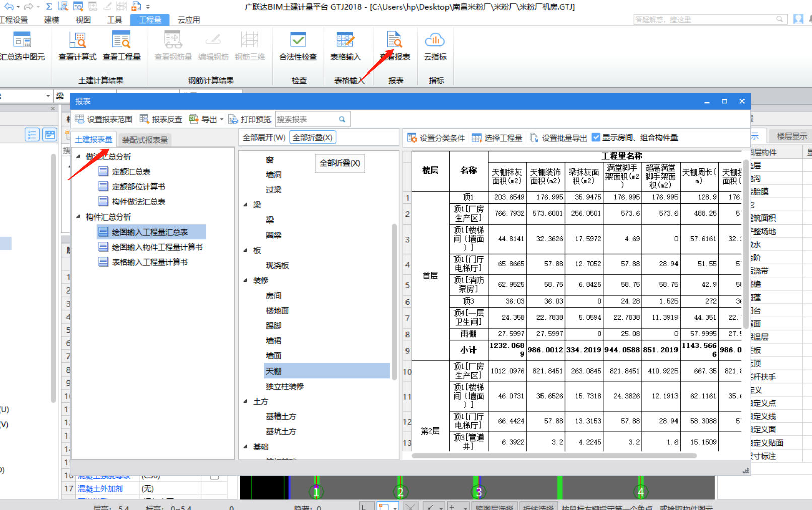Click the horizontal scrollbar under the table
Viewport: 812px width, 510px height.
(x=554, y=456)
